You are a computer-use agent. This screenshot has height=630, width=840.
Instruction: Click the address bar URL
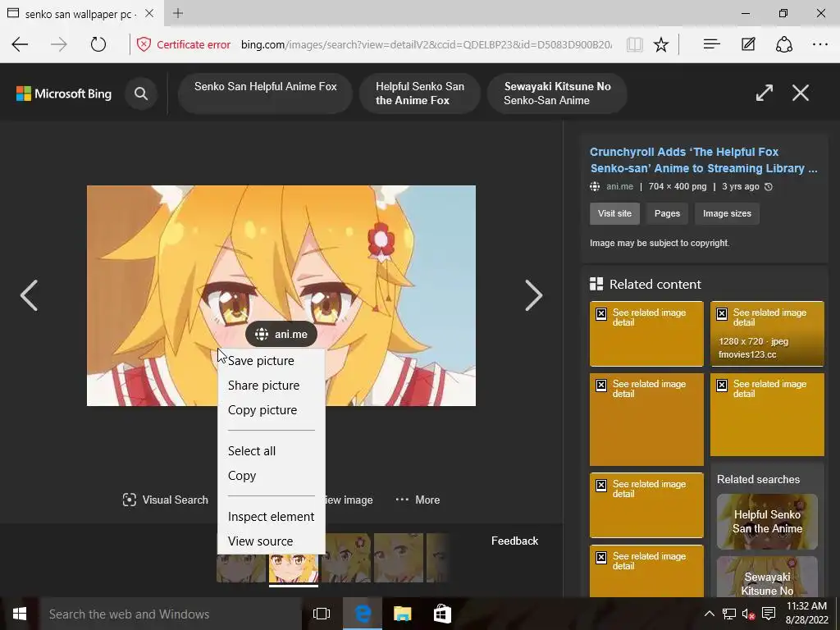[426, 44]
